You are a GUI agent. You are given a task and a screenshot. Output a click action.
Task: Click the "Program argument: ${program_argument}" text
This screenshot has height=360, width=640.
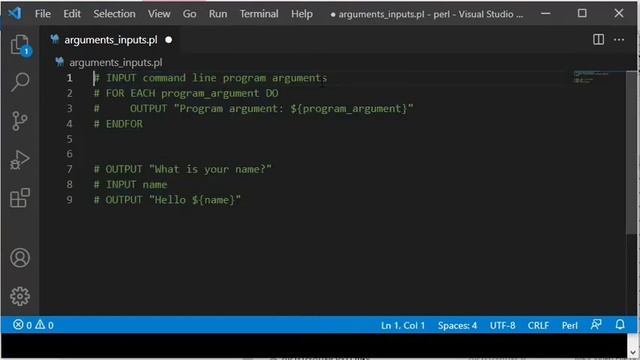[293, 109]
